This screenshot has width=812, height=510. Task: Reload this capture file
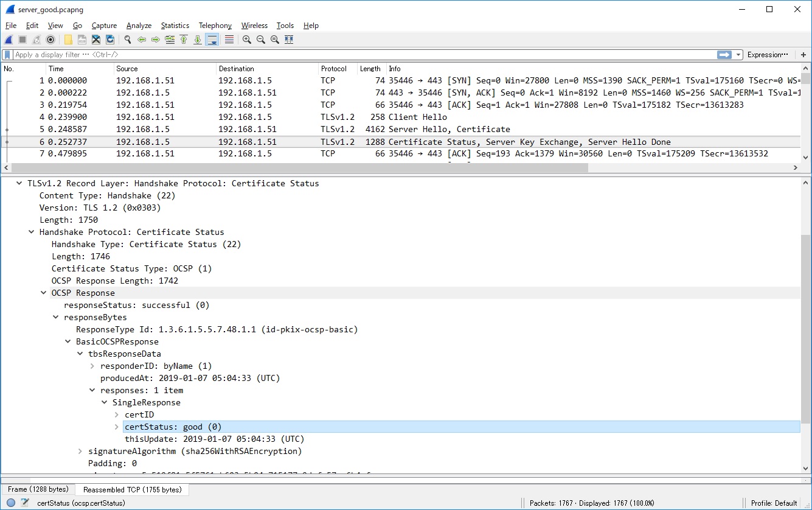coord(110,39)
